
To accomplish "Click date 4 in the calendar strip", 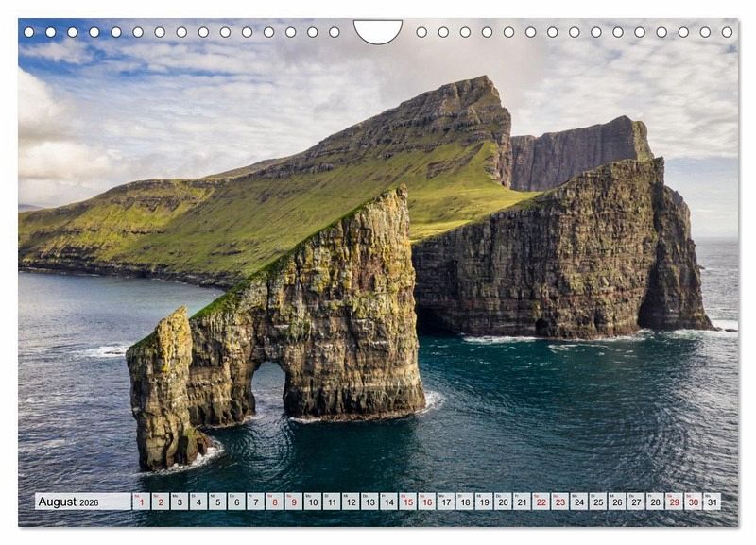I will coord(198,502).
